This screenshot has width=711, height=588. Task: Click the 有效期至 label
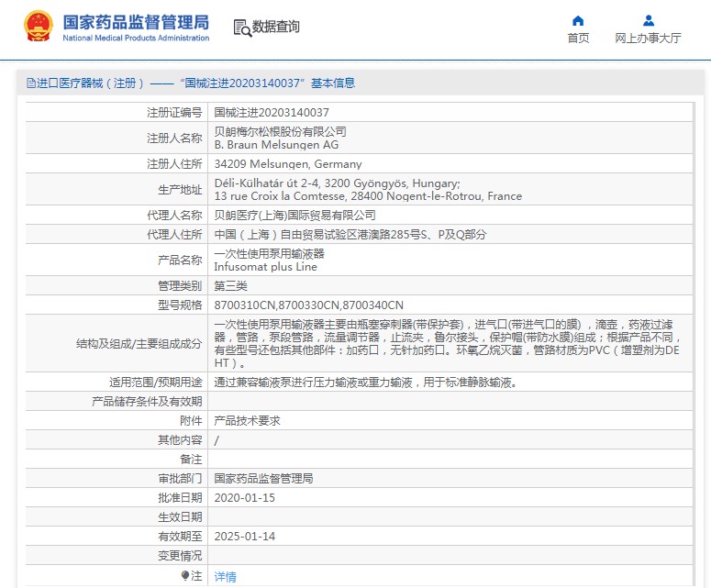point(180,537)
